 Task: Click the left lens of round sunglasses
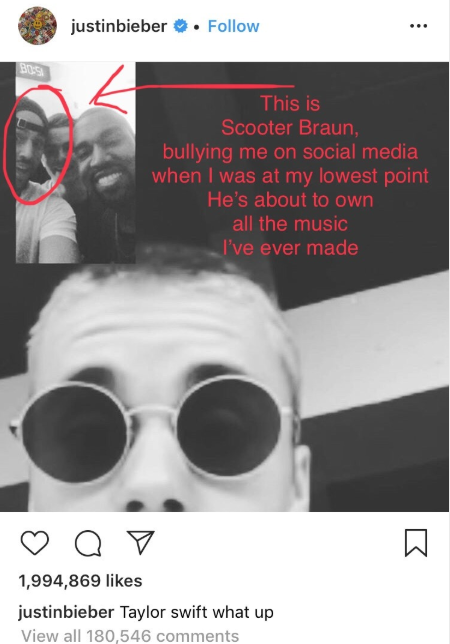(x=74, y=433)
